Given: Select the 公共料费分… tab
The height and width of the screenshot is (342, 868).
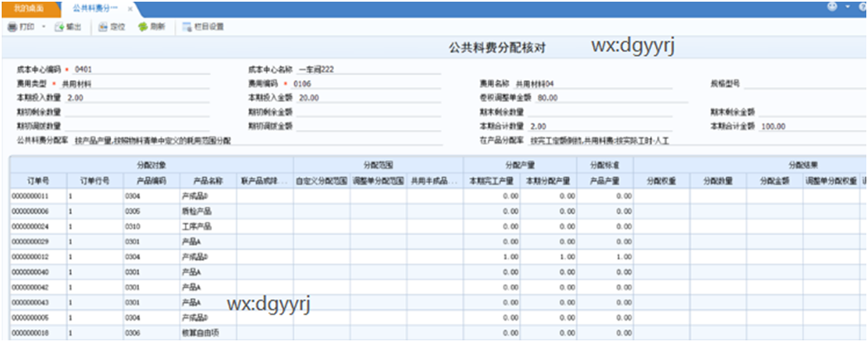Looking at the screenshot, I should point(94,9).
